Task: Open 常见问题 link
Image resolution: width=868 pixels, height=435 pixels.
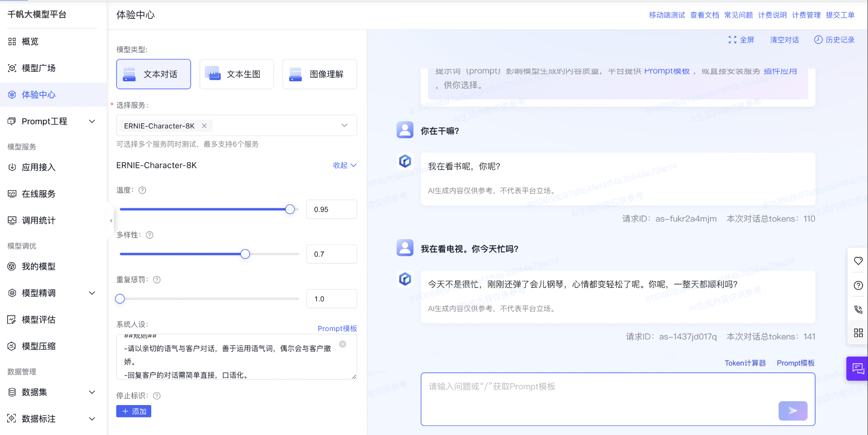Action: tap(738, 15)
